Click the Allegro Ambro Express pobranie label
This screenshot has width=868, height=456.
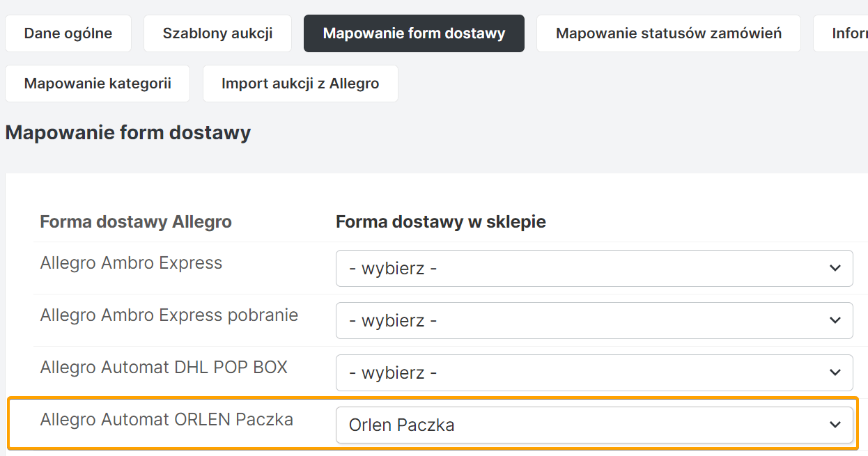click(x=169, y=315)
